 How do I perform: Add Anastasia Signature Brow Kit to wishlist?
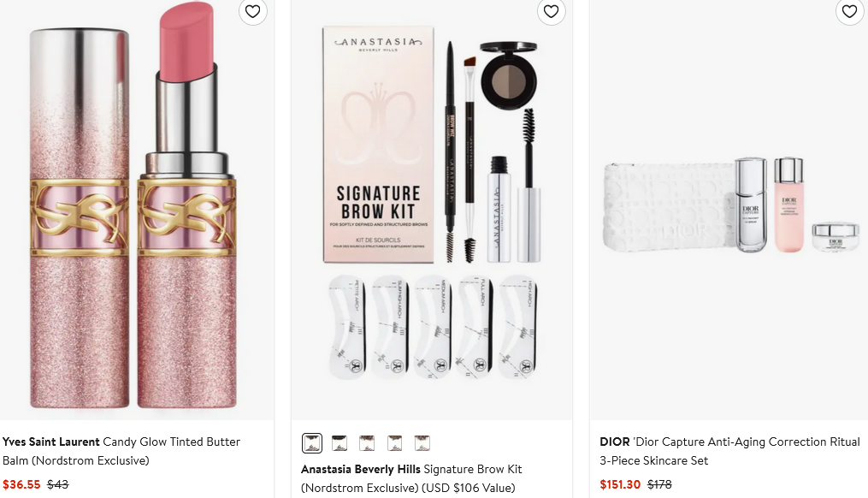(x=551, y=11)
